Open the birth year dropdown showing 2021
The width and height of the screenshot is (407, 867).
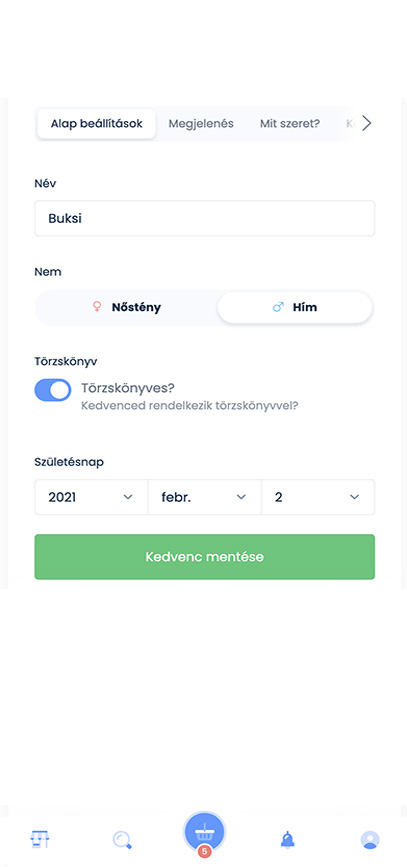91,497
